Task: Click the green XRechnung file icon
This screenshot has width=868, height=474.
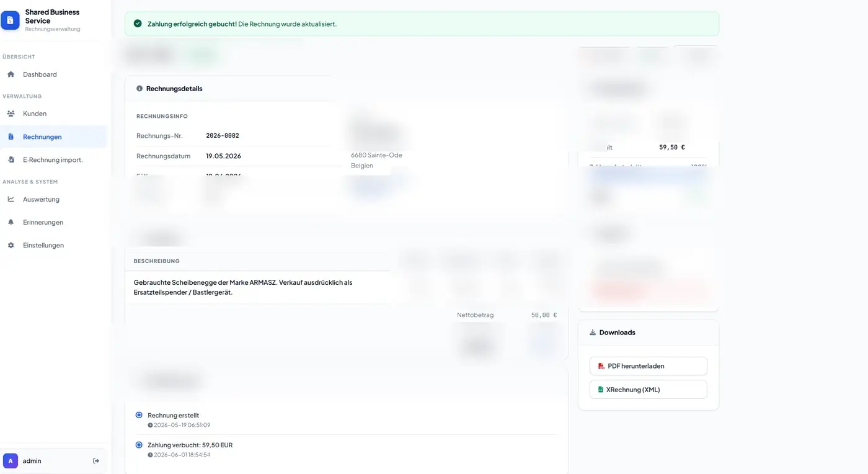Action: coord(600,390)
